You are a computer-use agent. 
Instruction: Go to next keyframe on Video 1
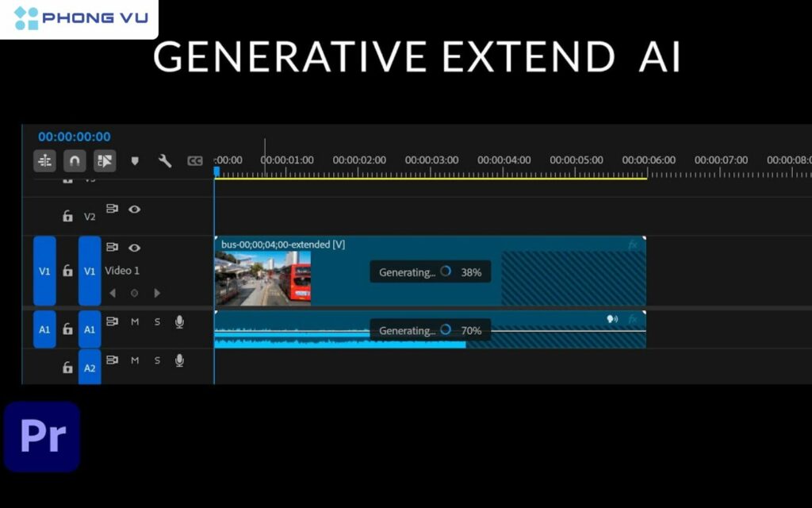click(x=157, y=292)
